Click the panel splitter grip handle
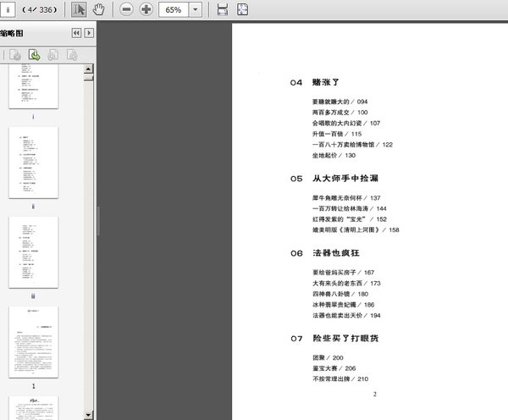 click(98, 220)
